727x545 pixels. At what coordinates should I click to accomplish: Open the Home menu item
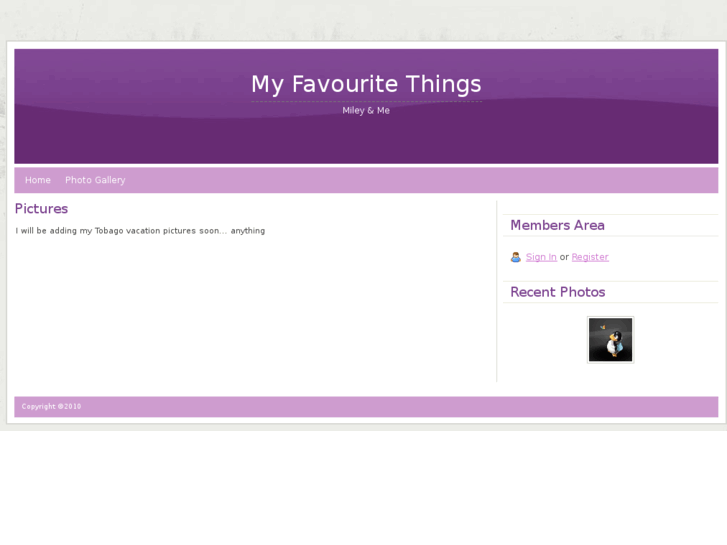point(38,180)
